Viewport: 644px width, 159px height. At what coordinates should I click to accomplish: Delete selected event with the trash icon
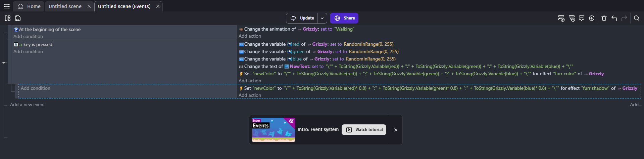point(604,18)
